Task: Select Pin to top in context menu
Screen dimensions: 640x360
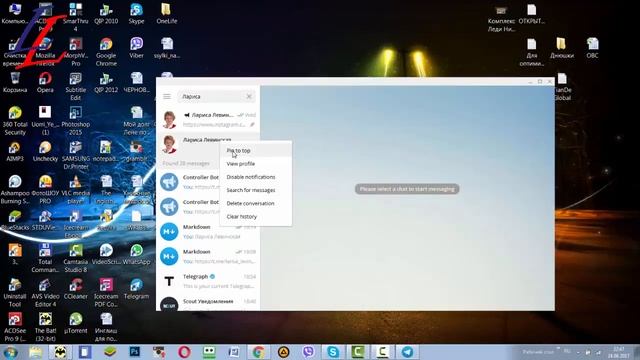Action: point(256,151)
